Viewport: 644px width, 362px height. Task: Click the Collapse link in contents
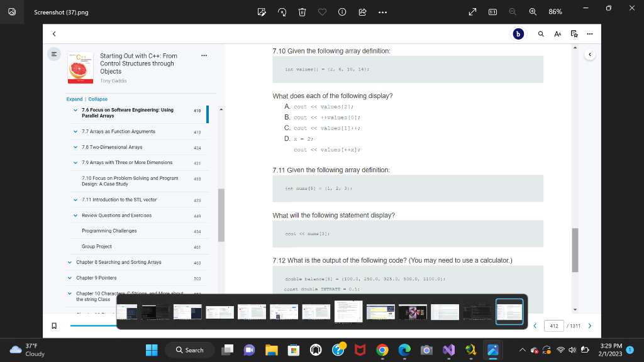click(x=97, y=99)
